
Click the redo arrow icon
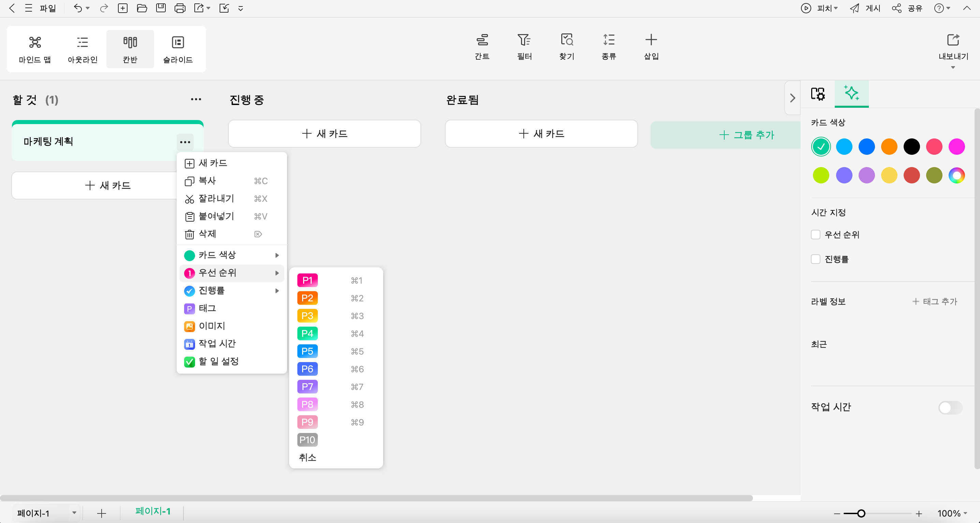(104, 8)
